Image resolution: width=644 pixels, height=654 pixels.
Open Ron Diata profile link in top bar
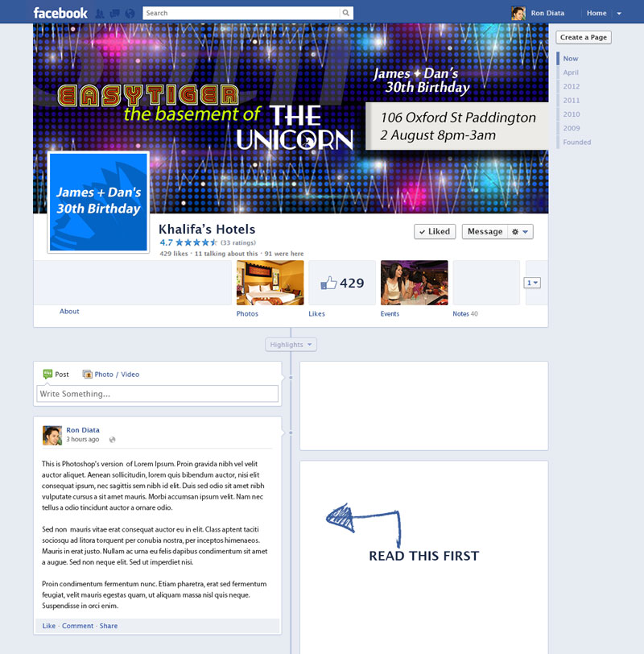547,14
